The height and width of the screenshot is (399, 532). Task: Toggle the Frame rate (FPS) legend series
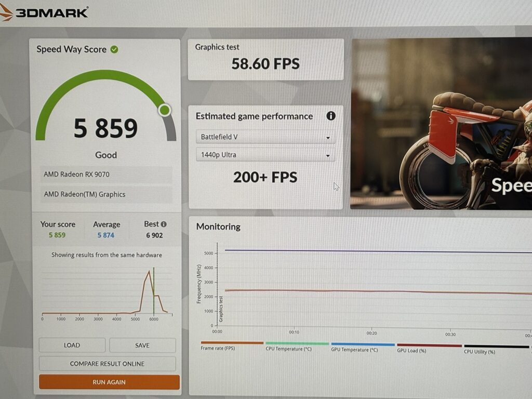pos(218,348)
